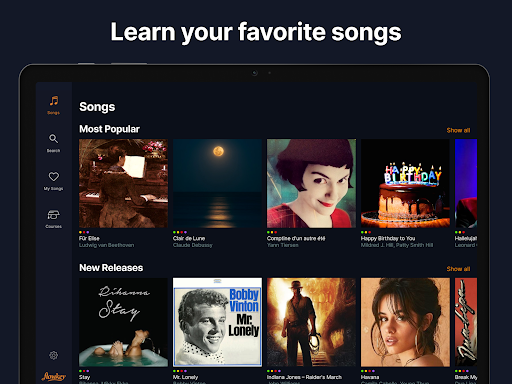The width and height of the screenshot is (512, 384).
Task: Open the settings gear icon
Action: click(x=53, y=355)
